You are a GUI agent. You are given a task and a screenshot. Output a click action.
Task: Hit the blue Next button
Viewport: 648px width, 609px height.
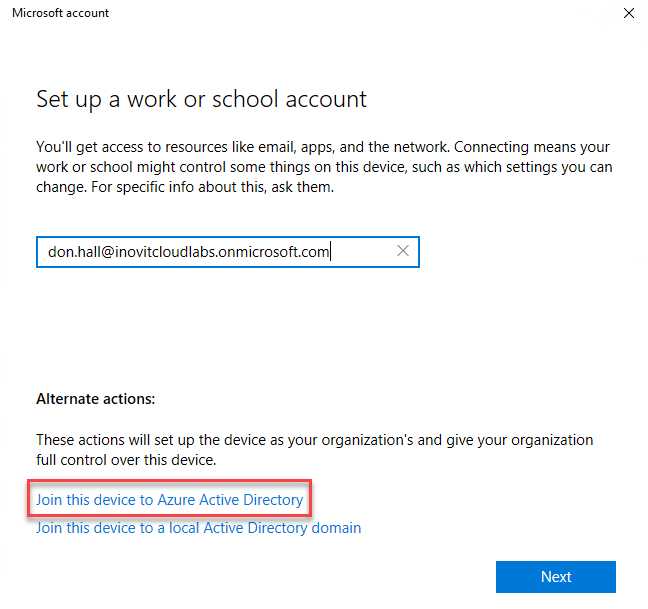[555, 576]
